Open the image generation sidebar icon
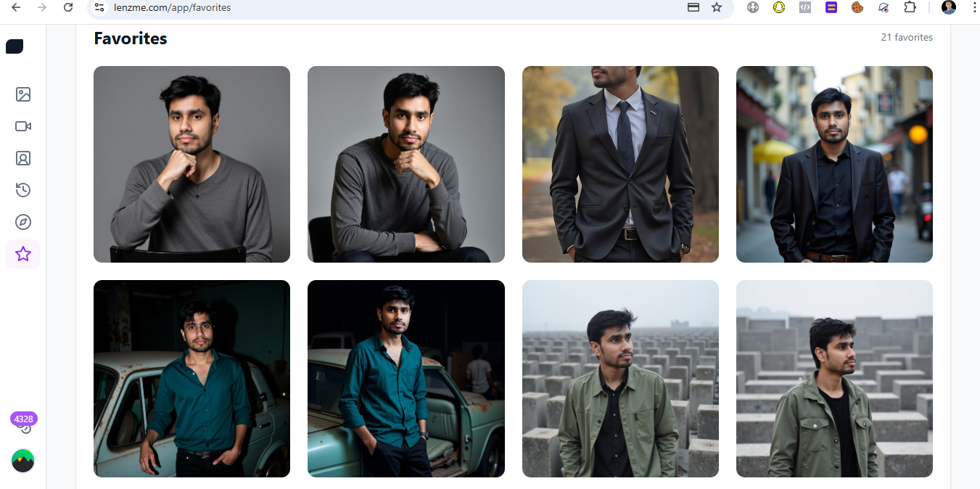This screenshot has height=489, width=980. pos(23,94)
